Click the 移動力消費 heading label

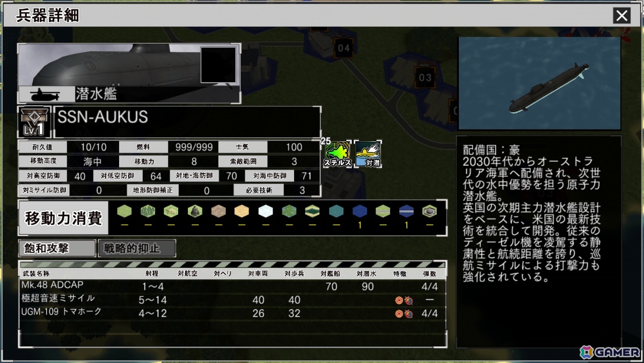64,219
